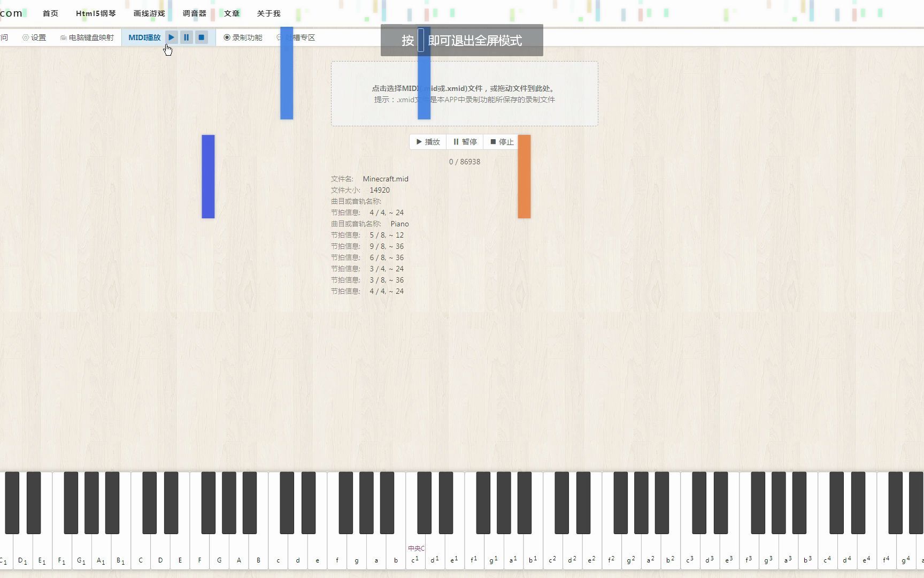Open the 文章 articles page
This screenshot has width=924, height=578.
point(232,13)
